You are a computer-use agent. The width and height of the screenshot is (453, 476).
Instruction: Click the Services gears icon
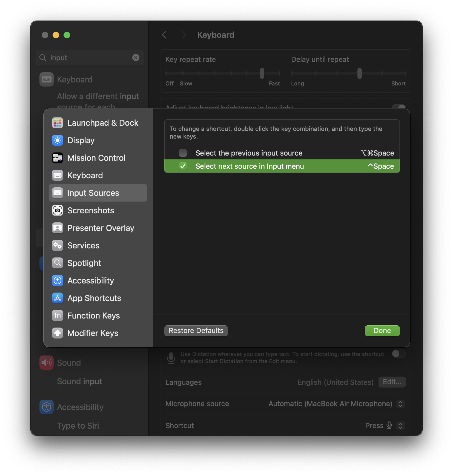[58, 245]
